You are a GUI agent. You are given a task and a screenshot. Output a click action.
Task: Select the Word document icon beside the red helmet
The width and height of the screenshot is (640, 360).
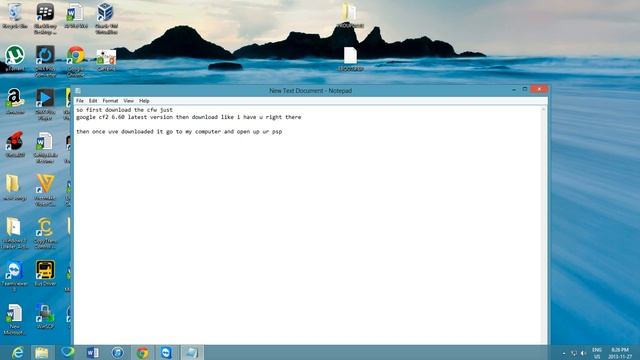pos(45,147)
